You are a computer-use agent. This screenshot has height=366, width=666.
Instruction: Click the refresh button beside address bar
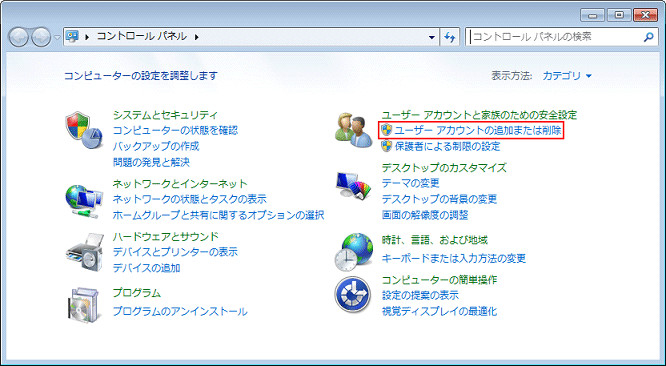pos(449,37)
